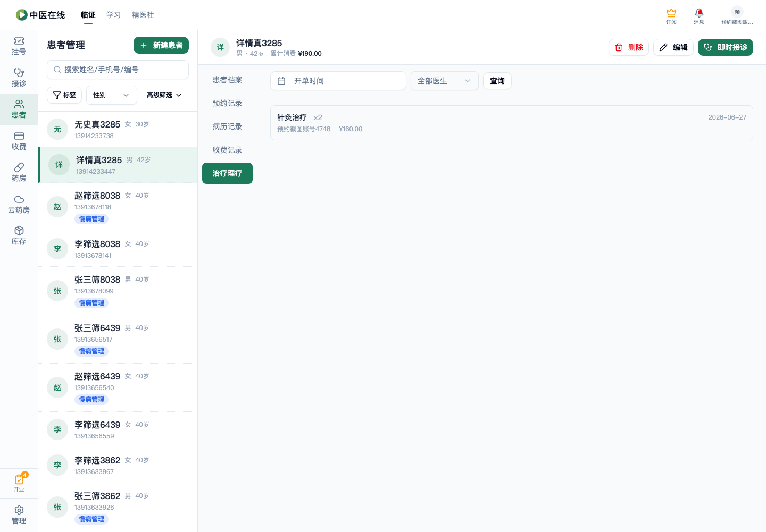Viewport: 766px width, 532px height.
Task: Click the 开单时间 date field
Action: click(x=338, y=81)
